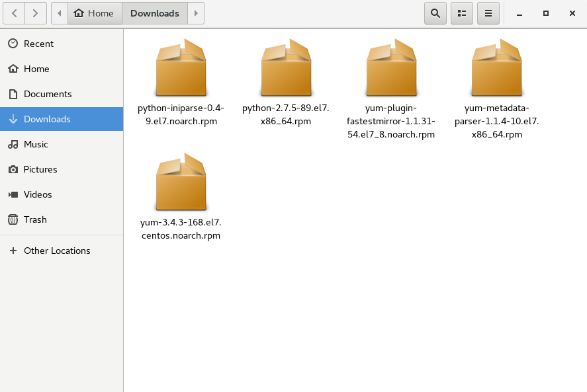
Task: Click file name yum-3.4.3-168.el7.centos.noarch.rpm
Action: (x=181, y=229)
